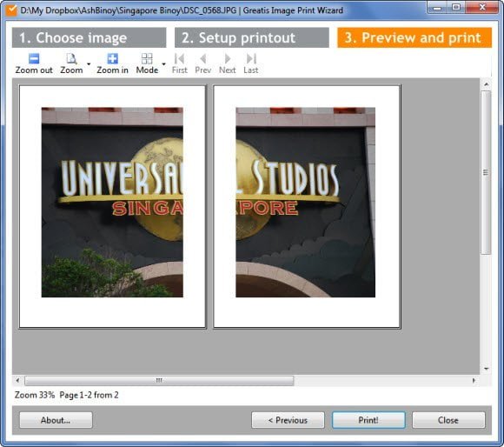504x447 pixels.
Task: Open the About dialog button
Action: point(56,420)
